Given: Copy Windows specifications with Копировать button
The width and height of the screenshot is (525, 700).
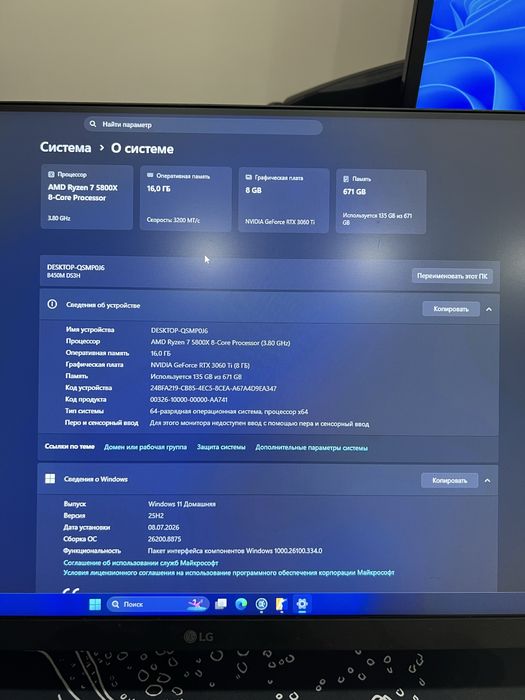Looking at the screenshot, I should [x=450, y=480].
